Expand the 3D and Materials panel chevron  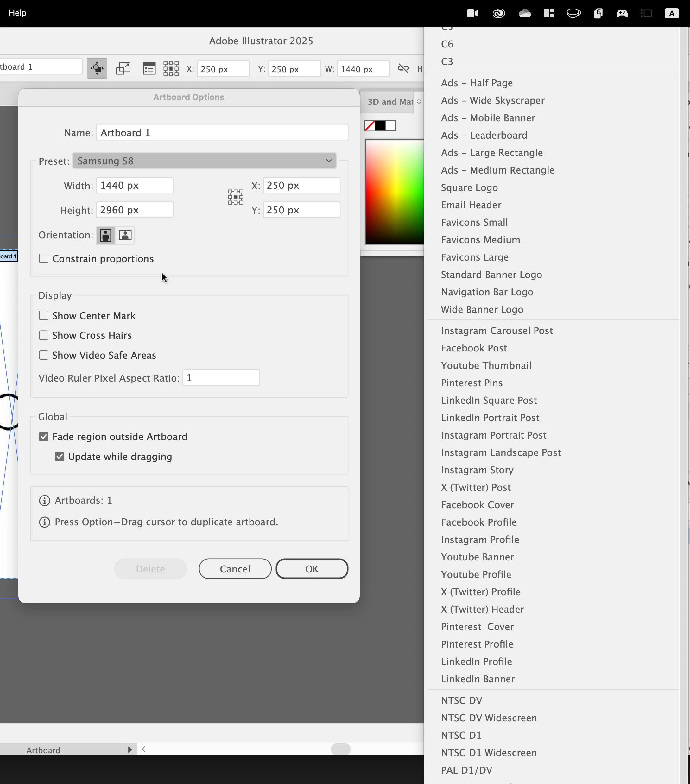[x=419, y=102]
